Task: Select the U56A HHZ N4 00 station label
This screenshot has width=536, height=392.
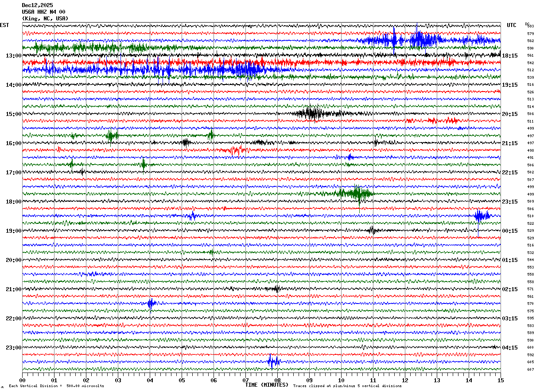Action: click(x=43, y=12)
